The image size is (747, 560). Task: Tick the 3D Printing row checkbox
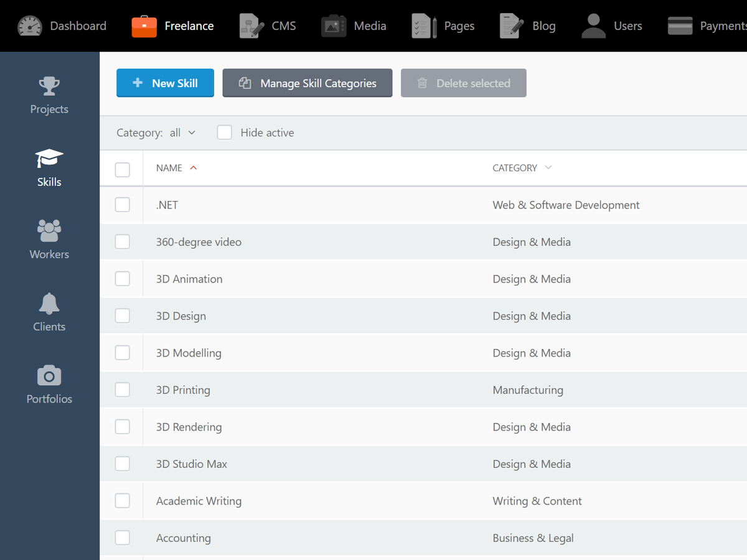pyautogui.click(x=123, y=390)
